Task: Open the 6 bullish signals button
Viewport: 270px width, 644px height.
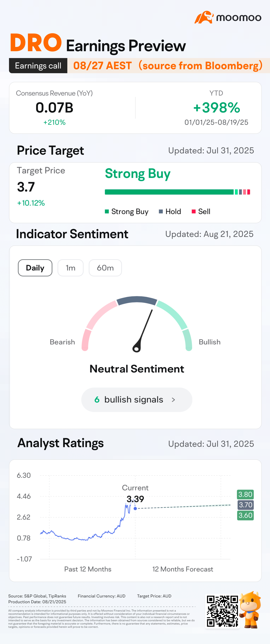Action: [x=136, y=400]
